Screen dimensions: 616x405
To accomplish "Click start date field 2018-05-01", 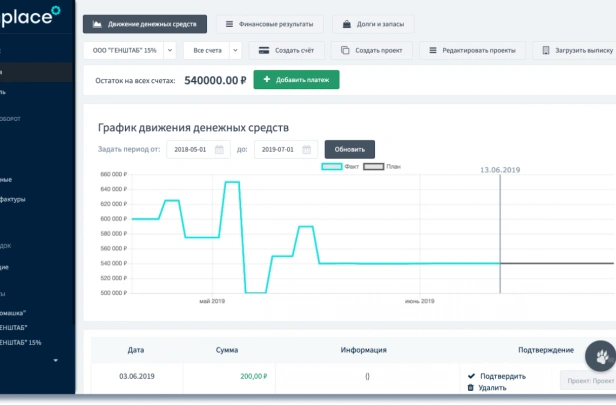I will [x=198, y=149].
